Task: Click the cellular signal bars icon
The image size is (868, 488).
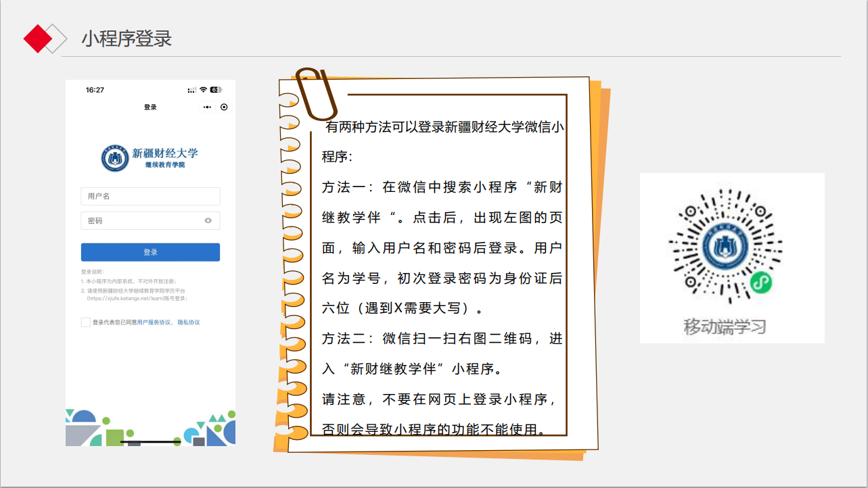Action: (x=191, y=90)
